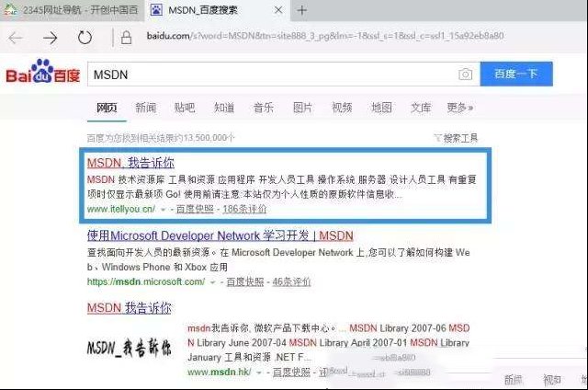Screen dimensions: 588x390
Task: Click the snippet starting MSDN 技术资源库
Action: tap(282, 187)
